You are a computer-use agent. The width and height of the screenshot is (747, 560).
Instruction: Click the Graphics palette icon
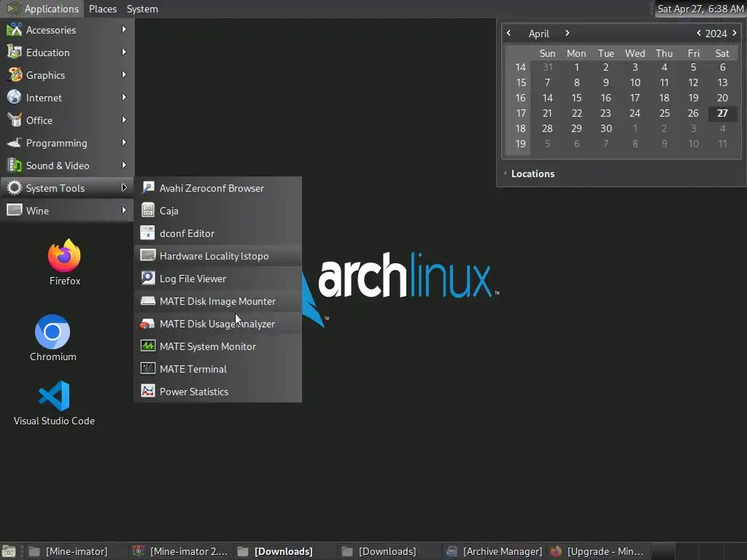(15, 75)
